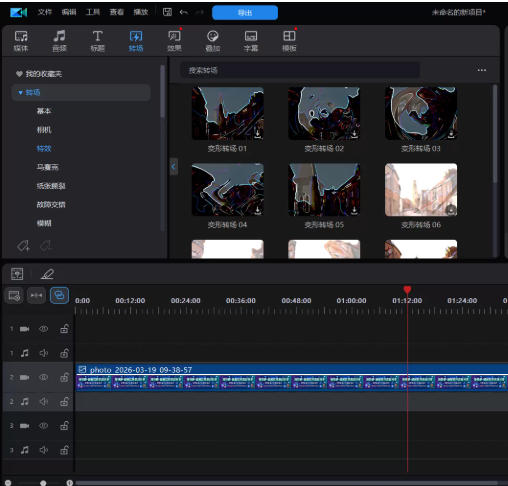Click the save project icon in top bar
The height and width of the screenshot is (486, 508).
click(x=167, y=12)
